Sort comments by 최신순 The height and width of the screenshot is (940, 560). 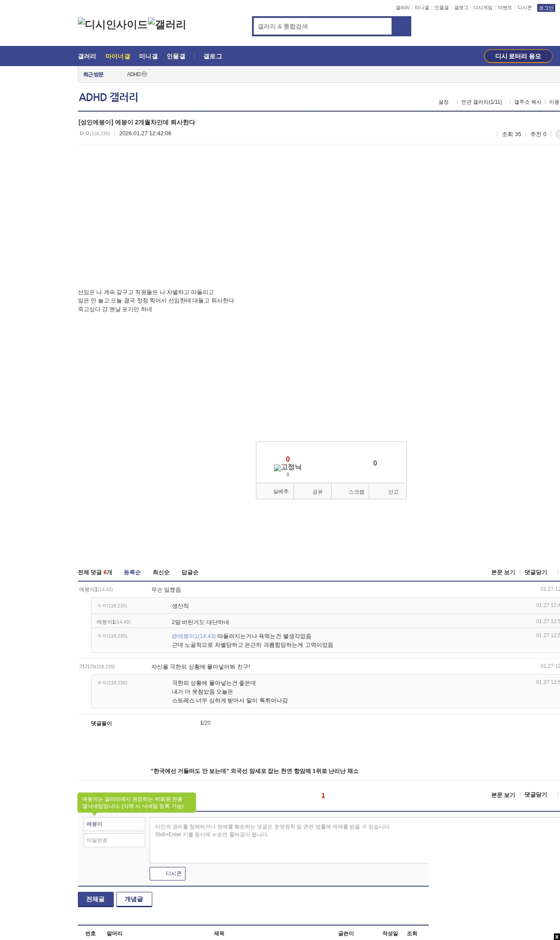pyautogui.click(x=161, y=572)
